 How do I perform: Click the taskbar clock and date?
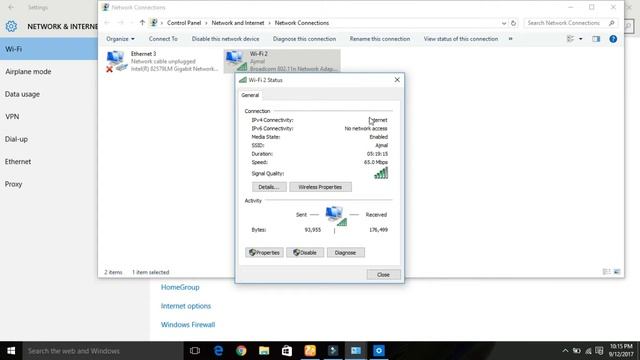coord(621,351)
